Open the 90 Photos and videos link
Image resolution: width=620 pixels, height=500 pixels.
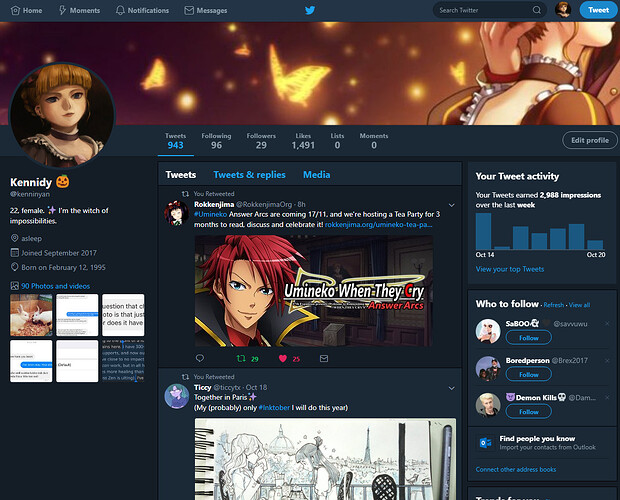55,286
